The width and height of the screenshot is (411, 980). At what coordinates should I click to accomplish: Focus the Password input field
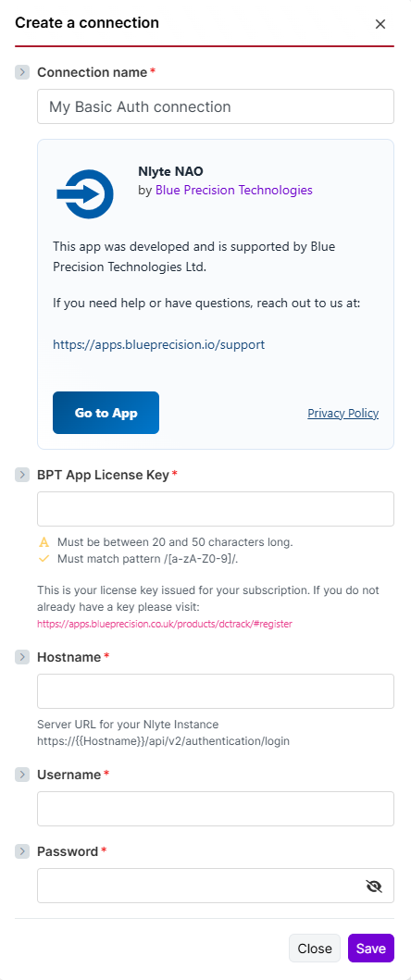(200, 886)
